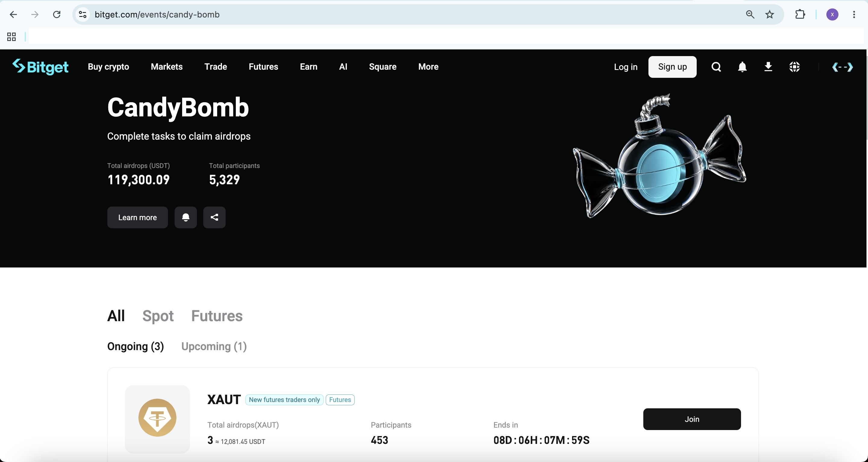Click the CandyBomb heading

[x=178, y=108]
